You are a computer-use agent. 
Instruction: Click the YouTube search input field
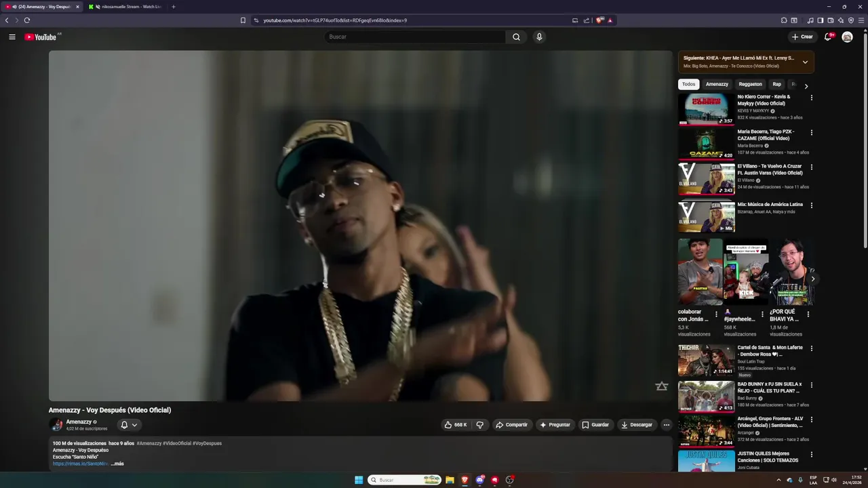(415, 37)
